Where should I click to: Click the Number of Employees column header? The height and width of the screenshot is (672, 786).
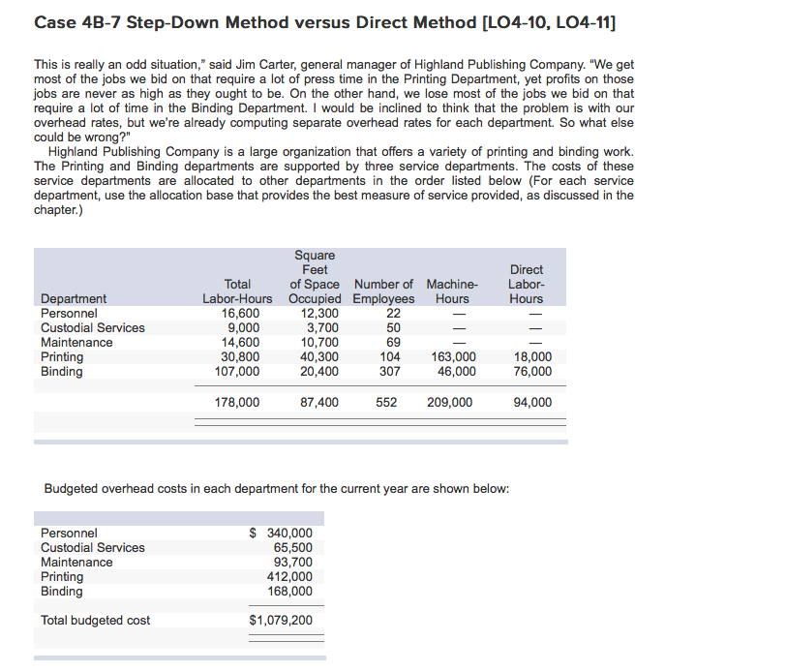[383, 290]
